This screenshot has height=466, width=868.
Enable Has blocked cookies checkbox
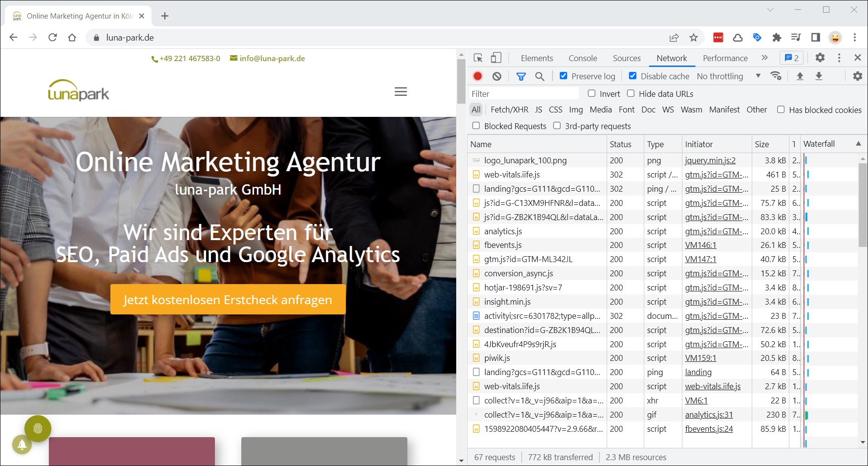pyautogui.click(x=781, y=110)
